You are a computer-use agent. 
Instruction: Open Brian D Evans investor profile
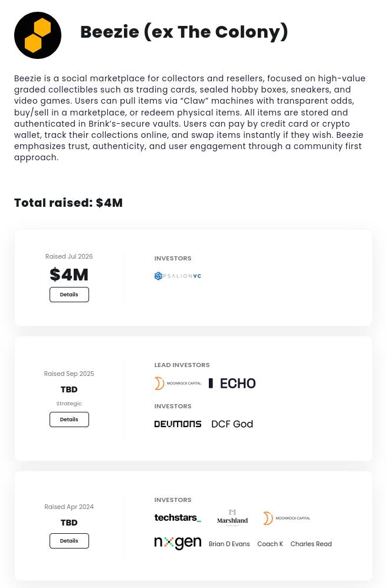[x=229, y=544]
